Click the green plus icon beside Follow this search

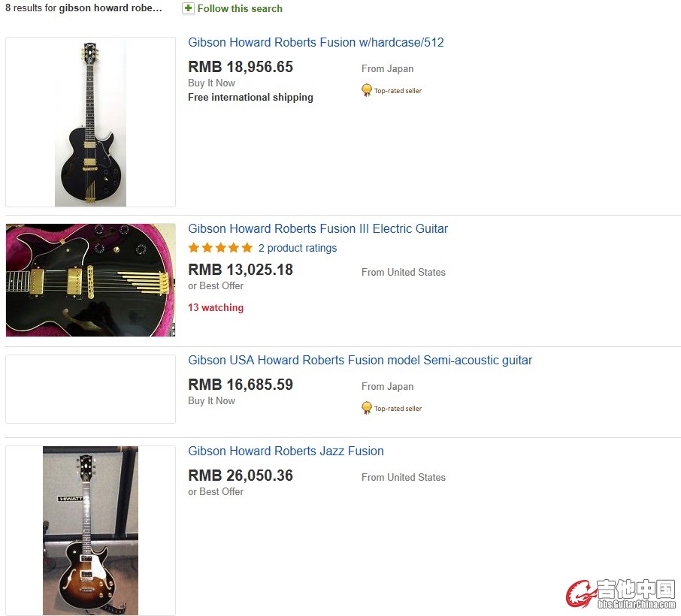click(x=188, y=8)
